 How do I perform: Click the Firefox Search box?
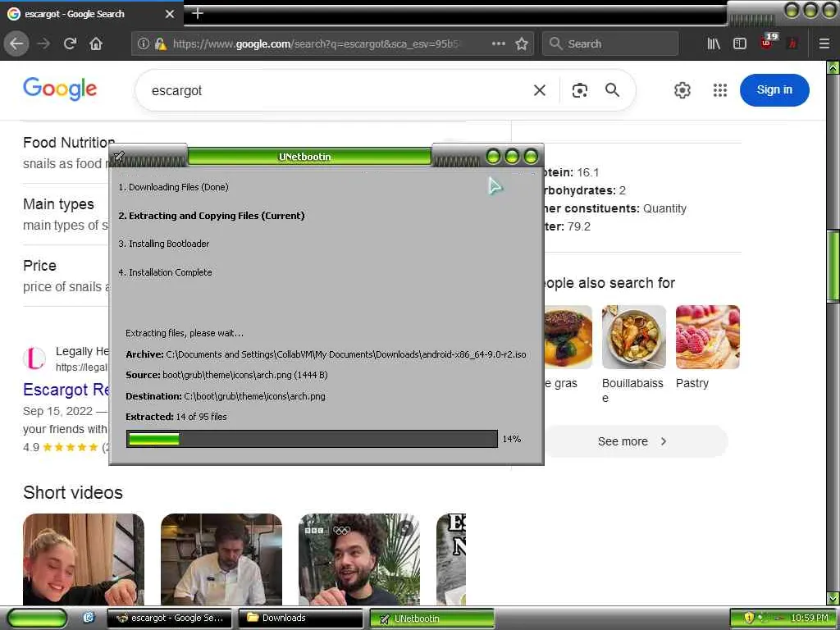coord(610,44)
